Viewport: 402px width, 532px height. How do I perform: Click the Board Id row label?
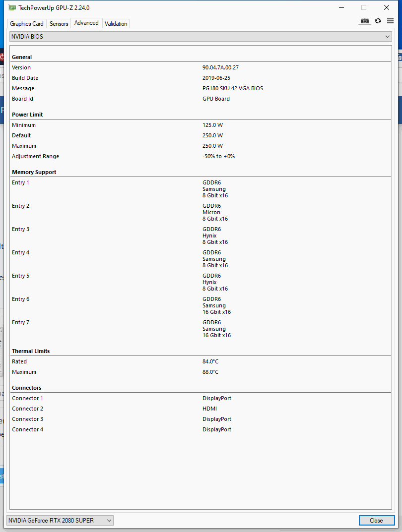click(x=22, y=99)
